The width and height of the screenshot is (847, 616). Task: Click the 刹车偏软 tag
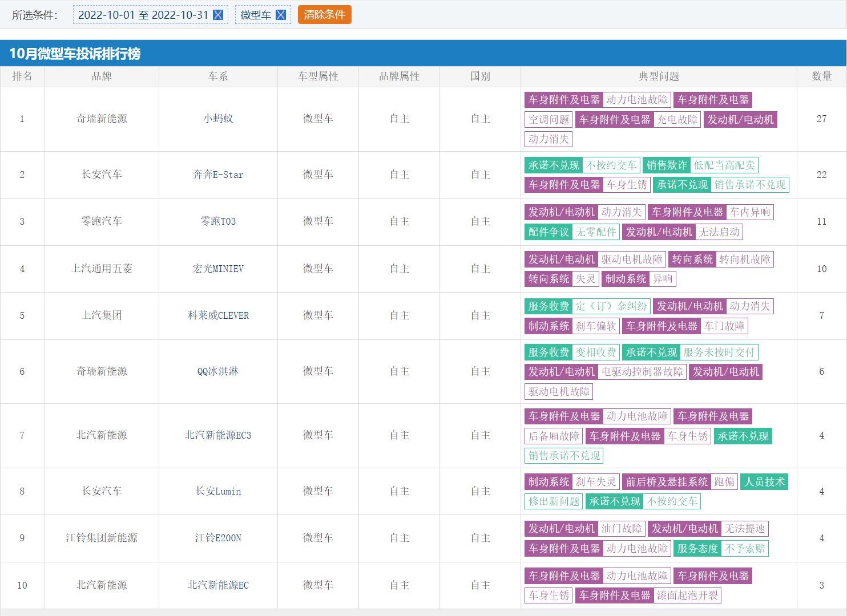point(596,326)
